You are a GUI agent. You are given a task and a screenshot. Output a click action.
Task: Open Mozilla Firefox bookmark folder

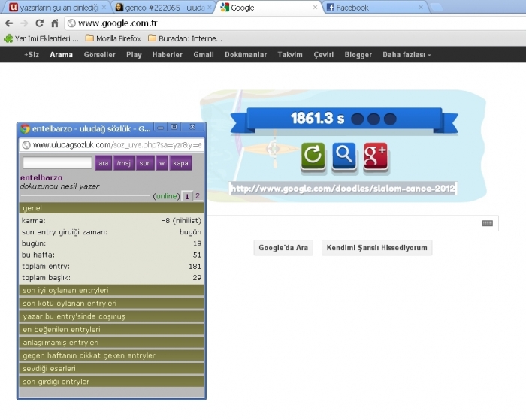(x=113, y=38)
